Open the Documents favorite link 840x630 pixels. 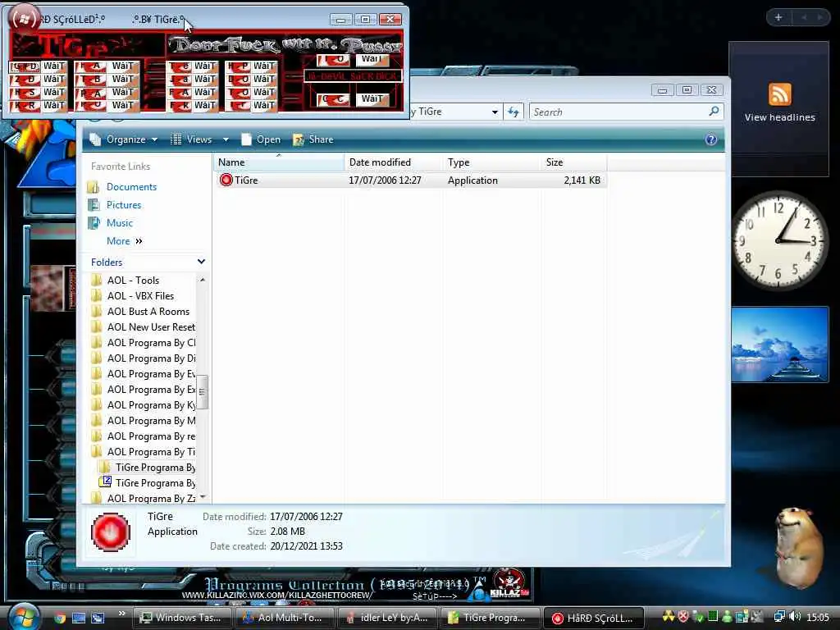click(x=131, y=187)
